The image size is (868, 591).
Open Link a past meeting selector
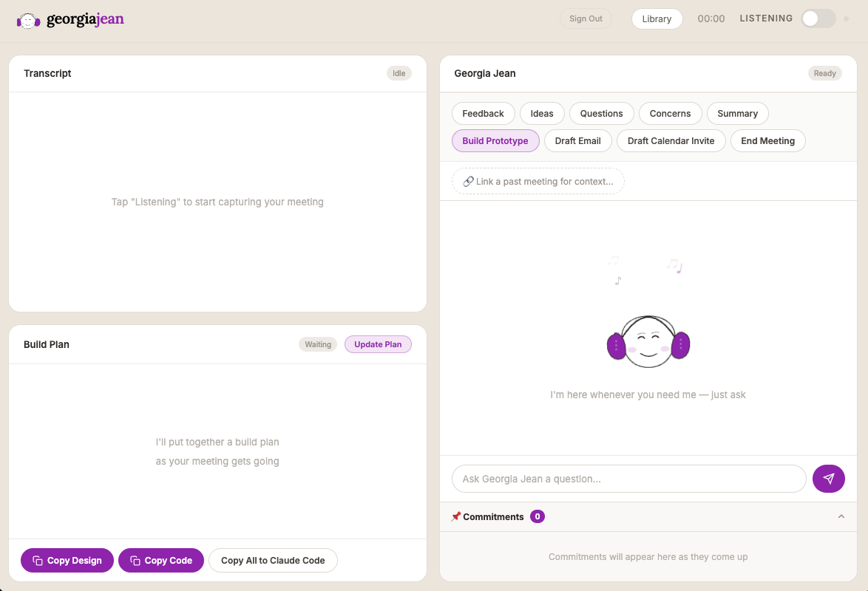(x=538, y=181)
